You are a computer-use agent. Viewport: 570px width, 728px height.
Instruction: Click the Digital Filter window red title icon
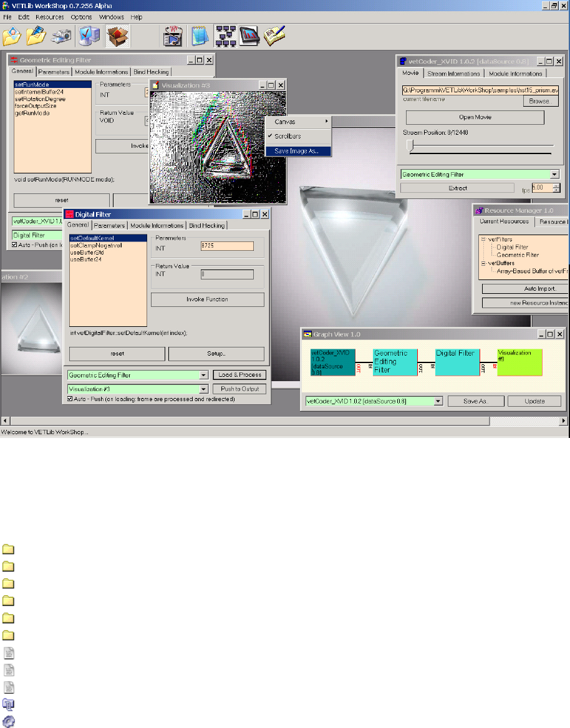tap(70, 214)
